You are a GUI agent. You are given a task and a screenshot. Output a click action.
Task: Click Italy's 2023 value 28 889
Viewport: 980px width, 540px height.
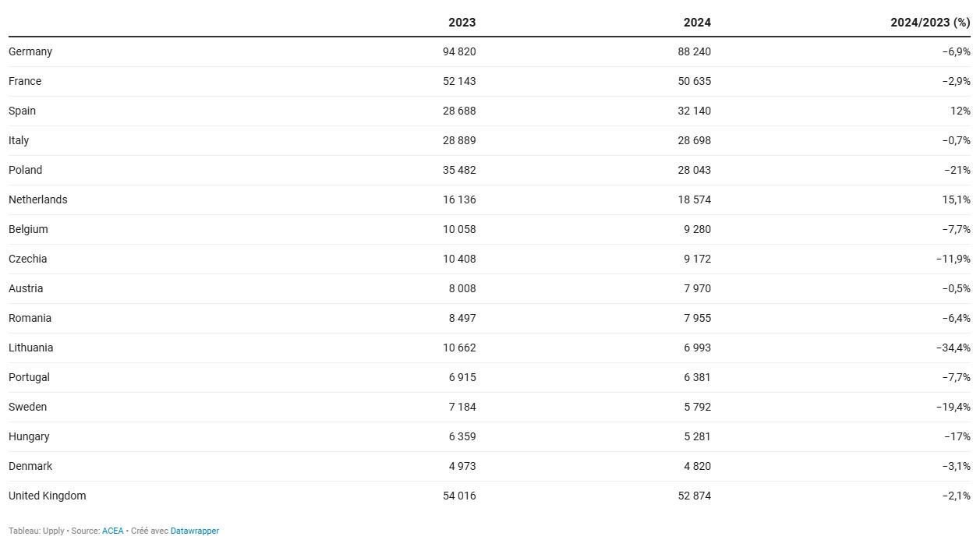click(459, 140)
